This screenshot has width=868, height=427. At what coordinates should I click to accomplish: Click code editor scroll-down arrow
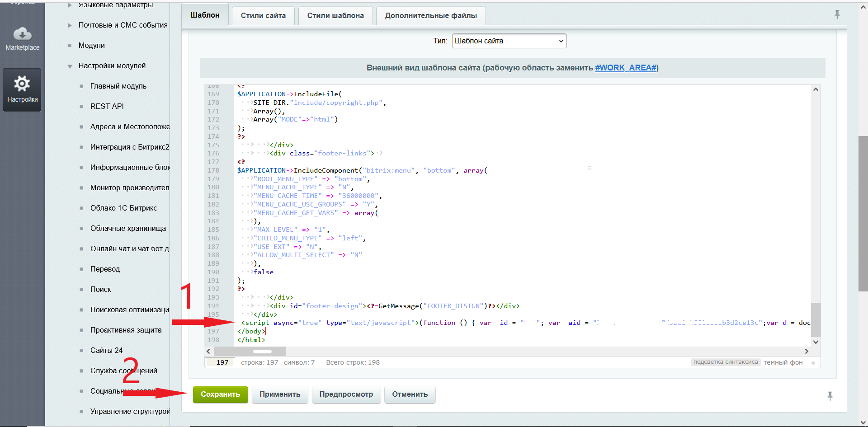point(816,342)
